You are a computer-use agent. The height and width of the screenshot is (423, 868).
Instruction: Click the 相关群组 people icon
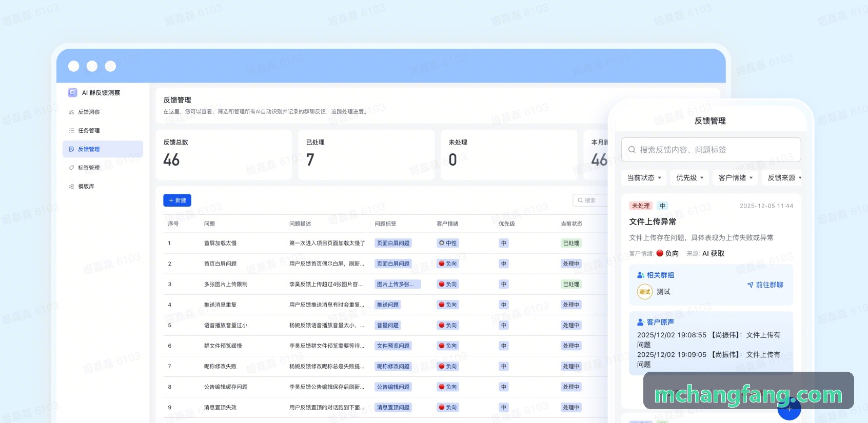click(641, 275)
